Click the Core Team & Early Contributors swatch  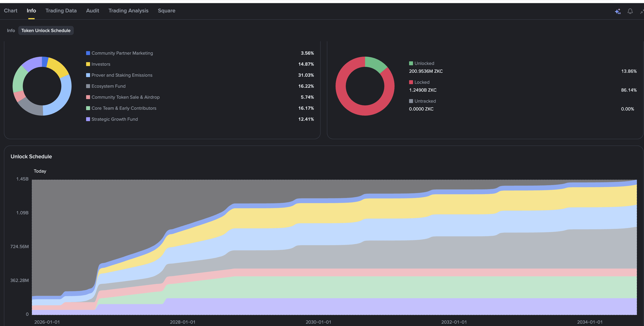[88, 108]
